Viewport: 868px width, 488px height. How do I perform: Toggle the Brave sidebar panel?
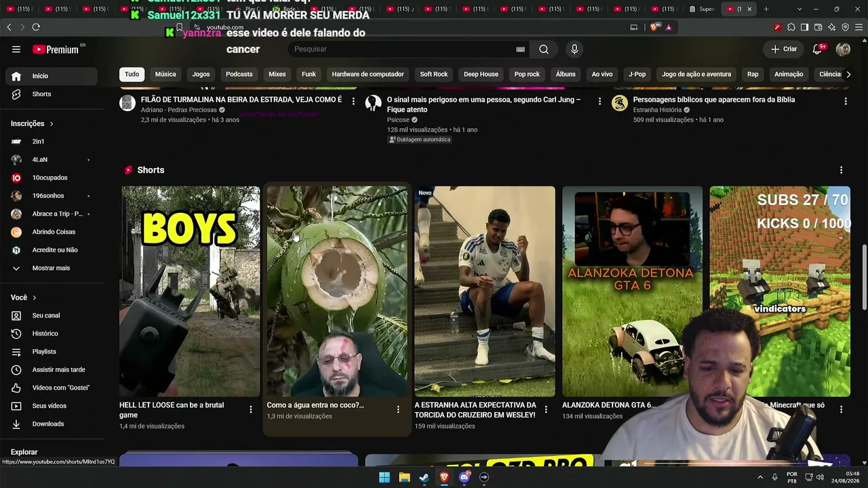pos(805,27)
